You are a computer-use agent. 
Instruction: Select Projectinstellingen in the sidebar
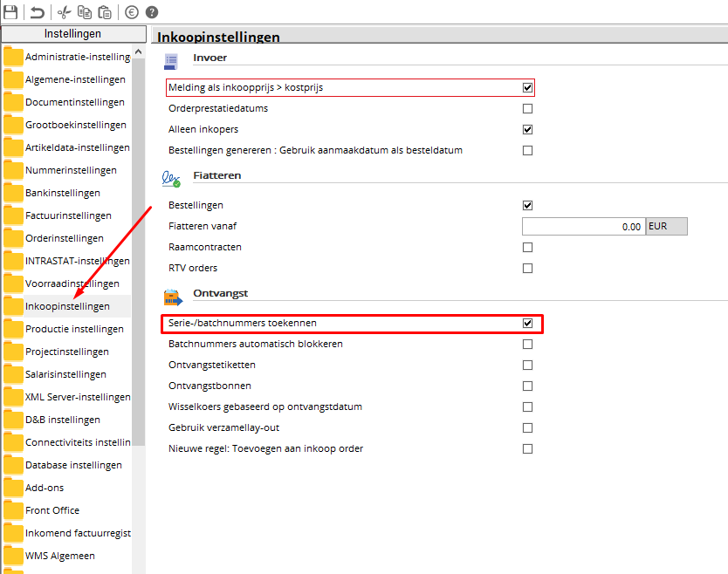point(67,352)
